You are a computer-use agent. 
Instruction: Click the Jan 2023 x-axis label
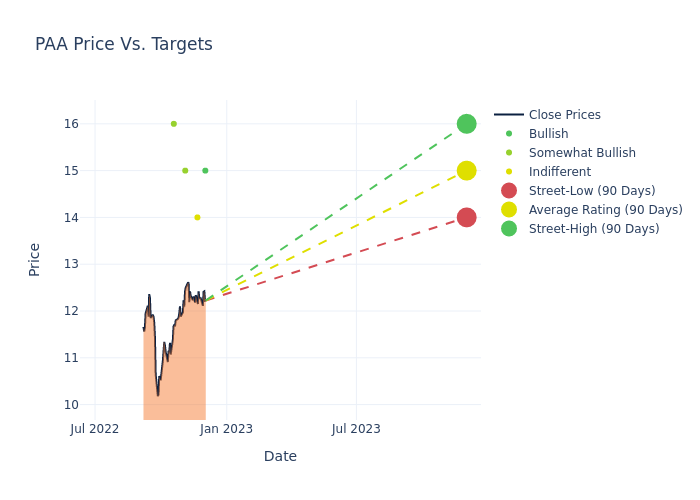pos(226,430)
